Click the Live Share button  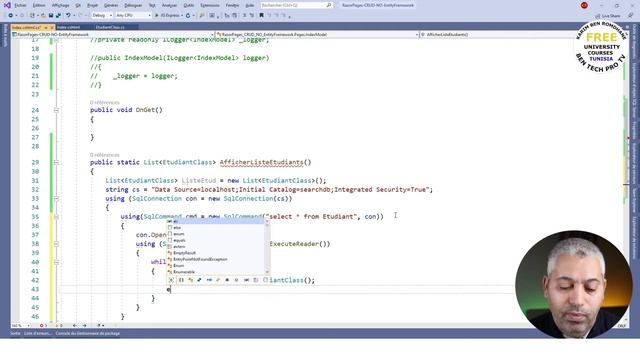click(x=608, y=16)
